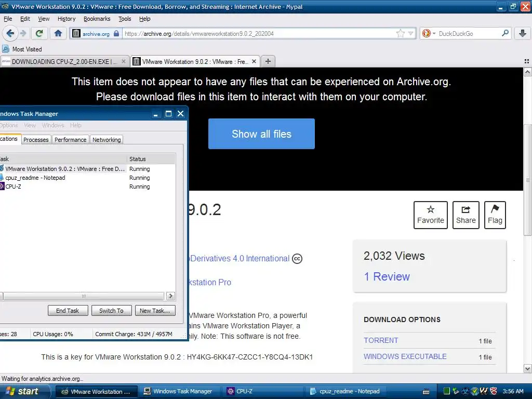
Task: Open the Downloads arrow icon in toolbar
Action: tap(523, 33)
